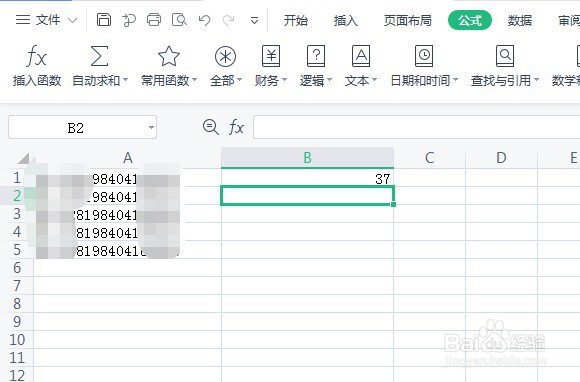
Task: Click cell A3 with the ID number
Action: click(x=128, y=214)
